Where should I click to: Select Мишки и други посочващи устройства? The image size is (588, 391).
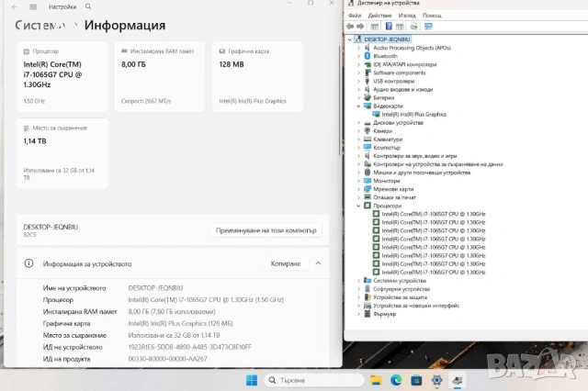(x=422, y=173)
